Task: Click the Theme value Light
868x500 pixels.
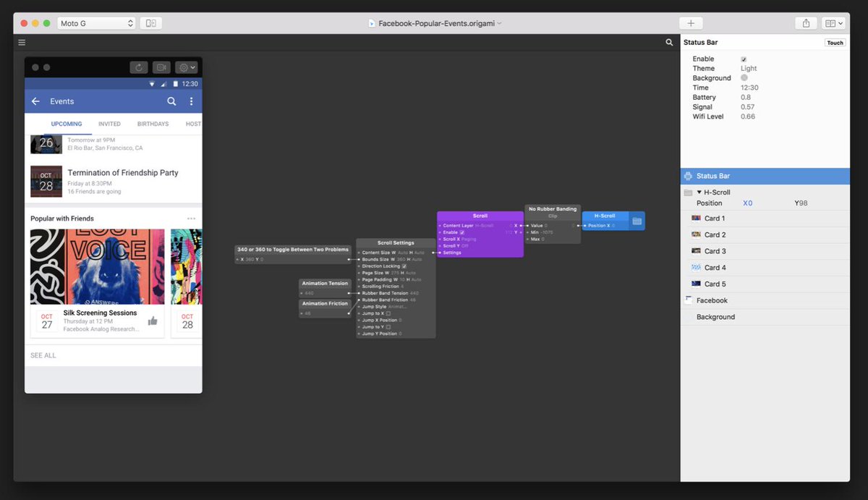Action: (x=749, y=69)
